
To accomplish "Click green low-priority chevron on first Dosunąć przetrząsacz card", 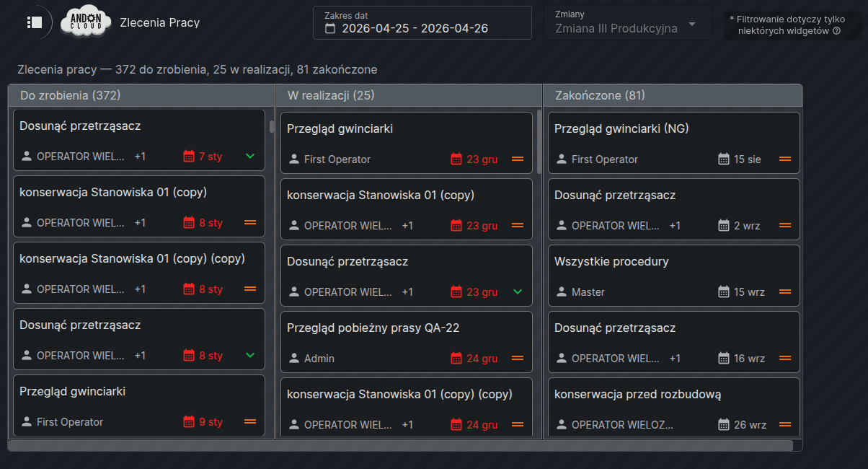I will [250, 156].
